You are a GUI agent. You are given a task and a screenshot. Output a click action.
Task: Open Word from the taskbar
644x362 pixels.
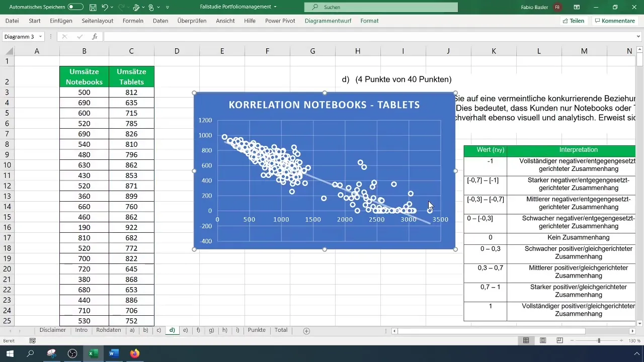tap(113, 353)
